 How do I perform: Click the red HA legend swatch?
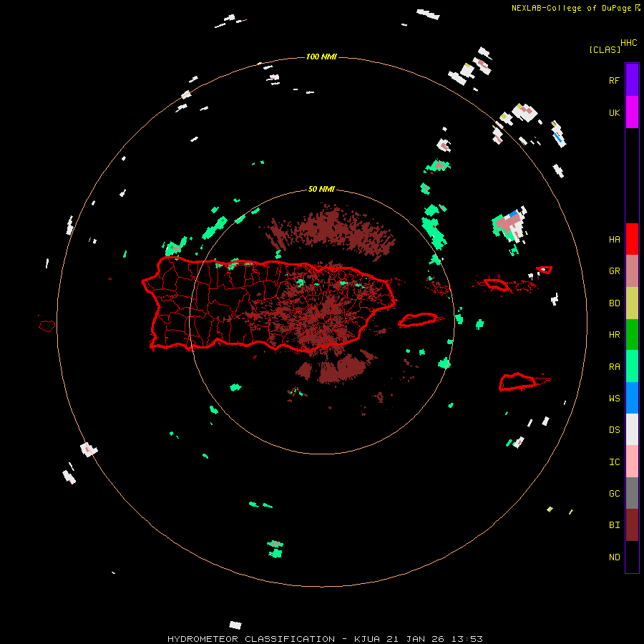pos(632,239)
